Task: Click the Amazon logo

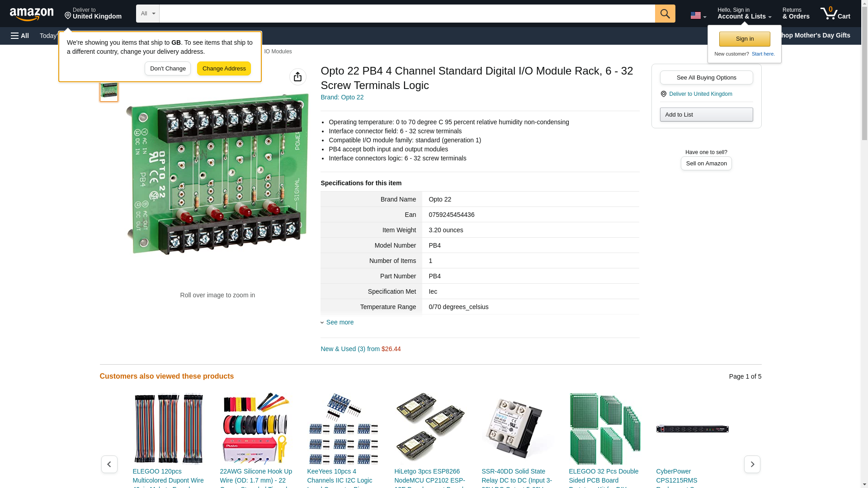Action: pyautogui.click(x=32, y=14)
